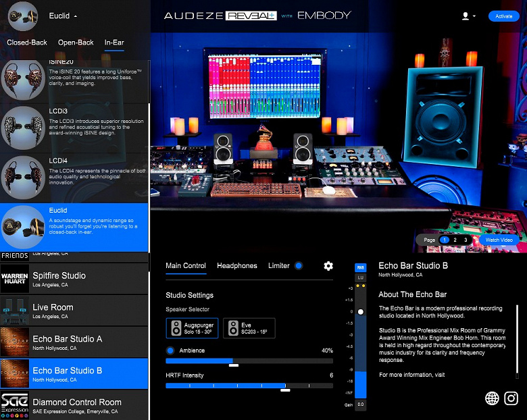This screenshot has height=420, width=527.
Task: Open the settings gear icon
Action: pos(328,266)
